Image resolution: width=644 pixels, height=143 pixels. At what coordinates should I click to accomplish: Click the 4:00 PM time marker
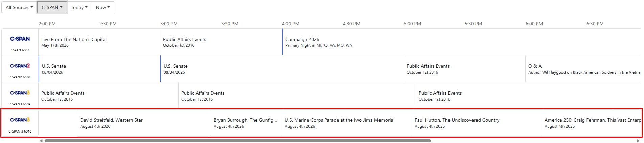[x=291, y=24]
